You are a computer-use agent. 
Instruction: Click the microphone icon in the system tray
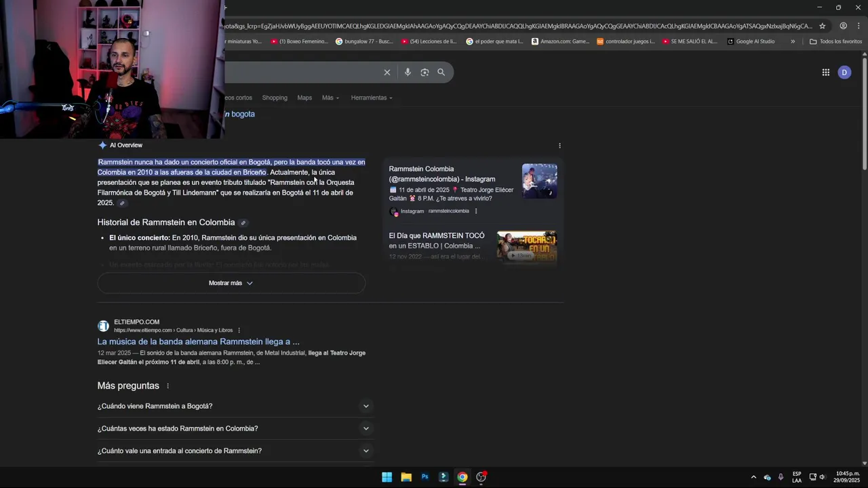pyautogui.click(x=781, y=477)
